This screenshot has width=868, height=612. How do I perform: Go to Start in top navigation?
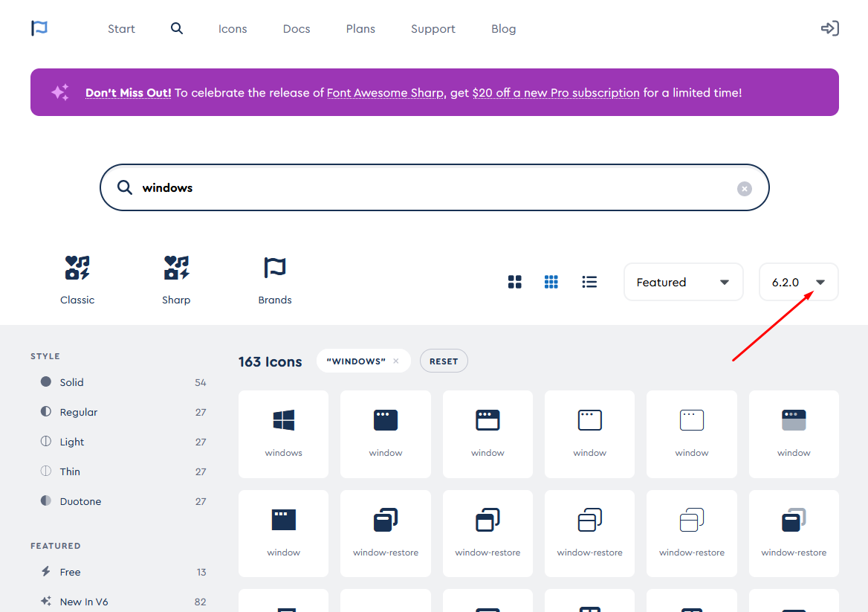click(121, 29)
